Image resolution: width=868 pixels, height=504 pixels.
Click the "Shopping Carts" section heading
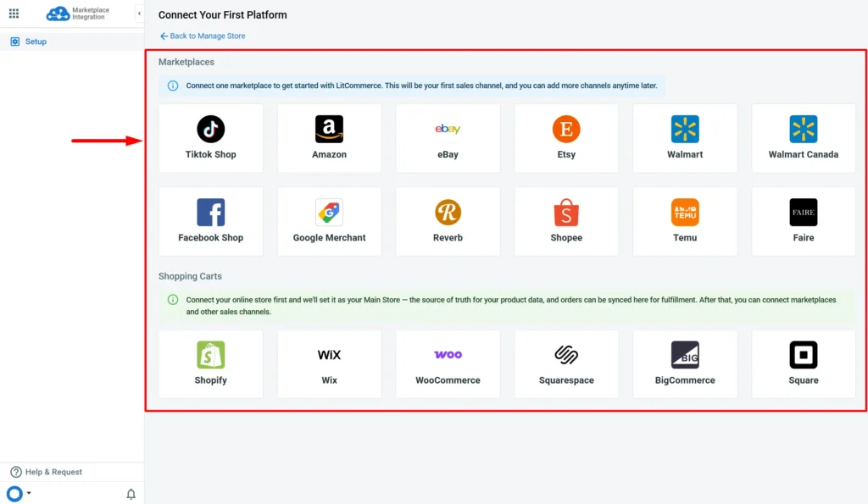(x=190, y=276)
